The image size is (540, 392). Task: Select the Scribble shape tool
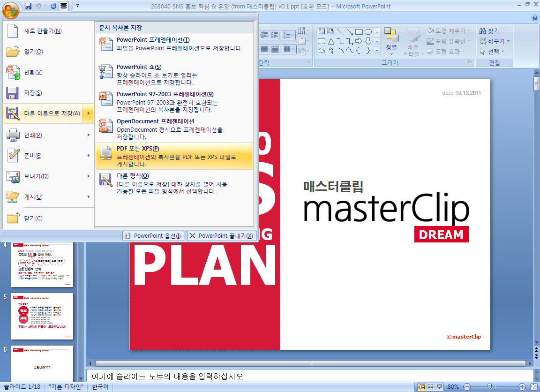pyautogui.click(x=330, y=51)
